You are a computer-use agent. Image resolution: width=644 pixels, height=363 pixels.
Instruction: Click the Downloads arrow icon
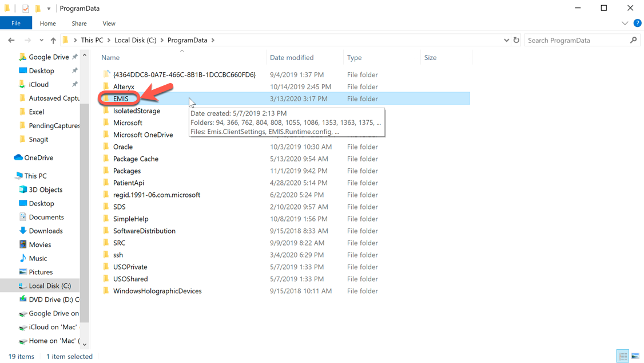point(22,231)
